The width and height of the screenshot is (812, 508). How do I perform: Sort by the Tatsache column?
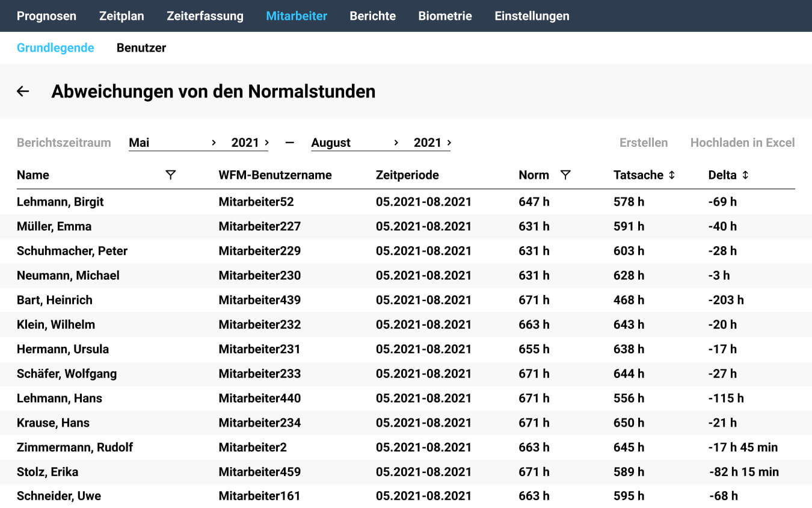coord(672,175)
